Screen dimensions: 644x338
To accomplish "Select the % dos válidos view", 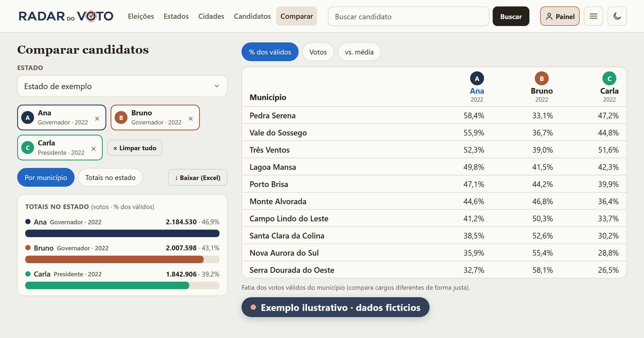I will pyautogui.click(x=270, y=52).
